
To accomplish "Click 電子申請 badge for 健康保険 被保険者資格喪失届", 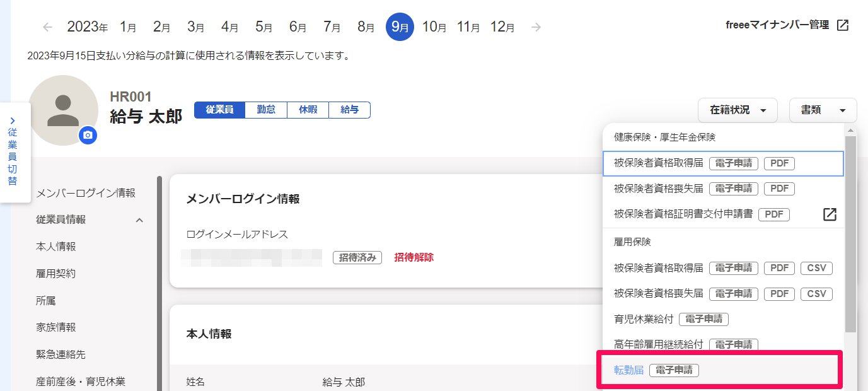I will point(734,189).
